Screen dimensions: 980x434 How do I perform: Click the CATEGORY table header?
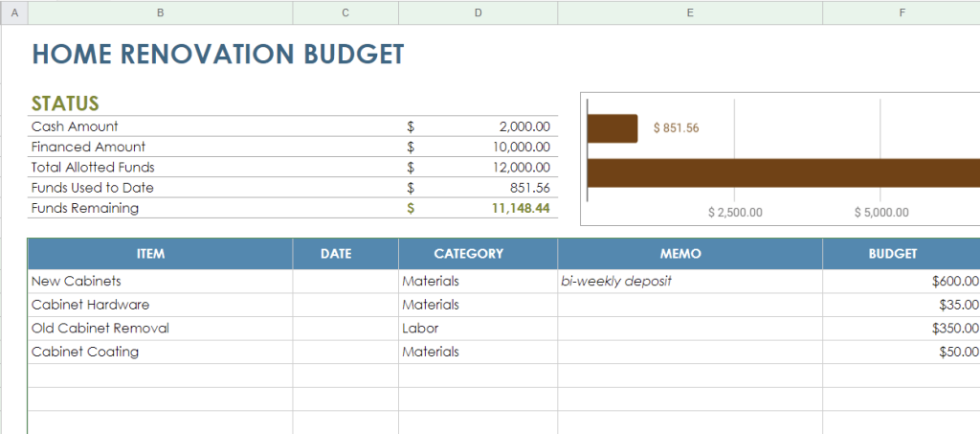pos(468,254)
